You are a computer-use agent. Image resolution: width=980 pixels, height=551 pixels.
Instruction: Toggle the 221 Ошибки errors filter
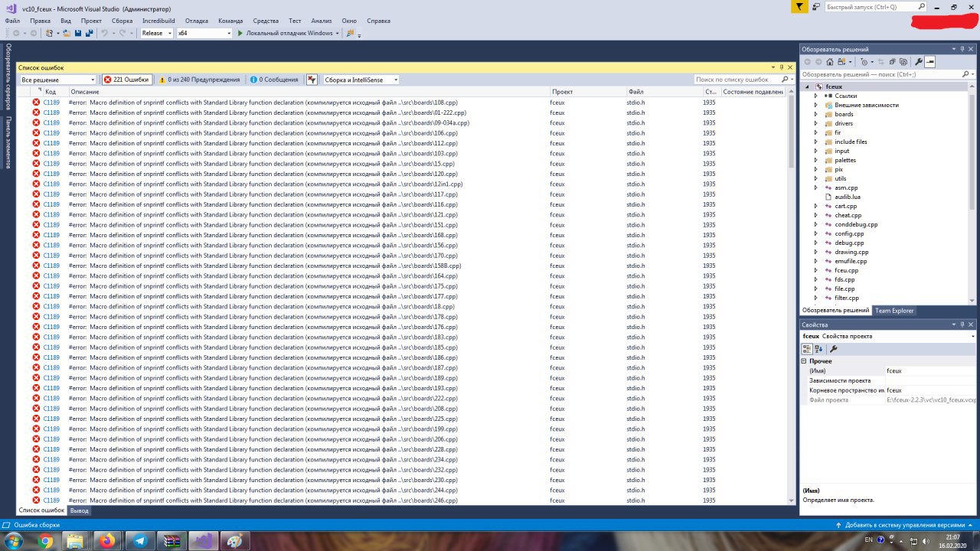127,80
